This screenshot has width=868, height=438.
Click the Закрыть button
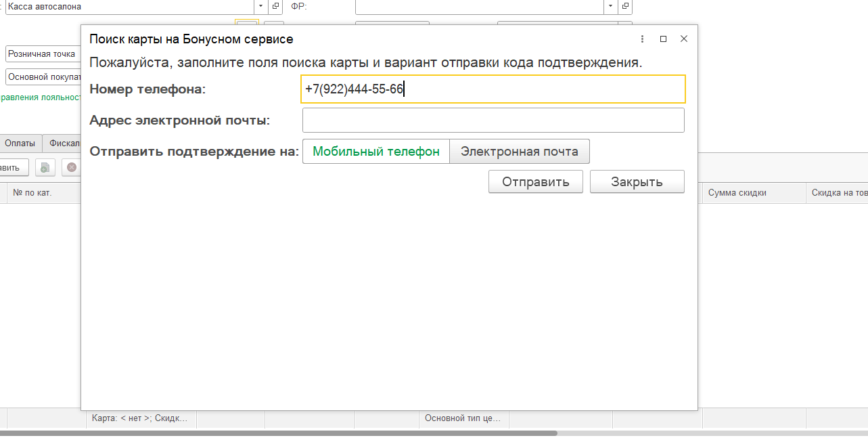tap(637, 181)
